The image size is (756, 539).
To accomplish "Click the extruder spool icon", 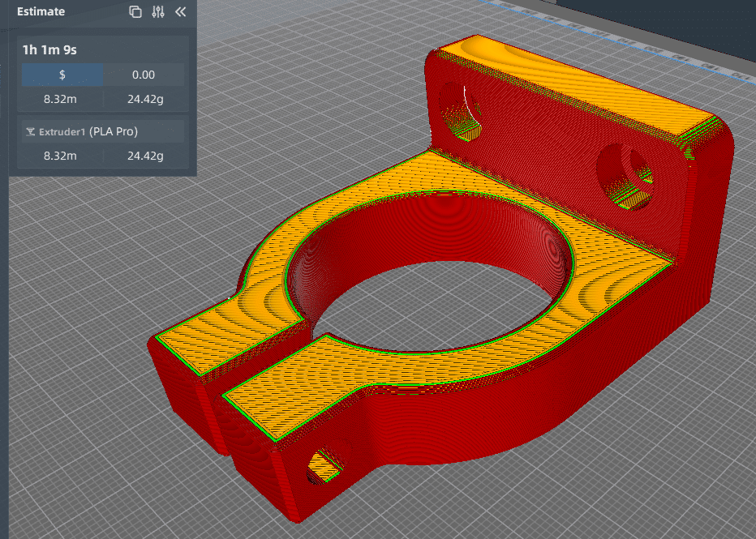I will coord(30,132).
